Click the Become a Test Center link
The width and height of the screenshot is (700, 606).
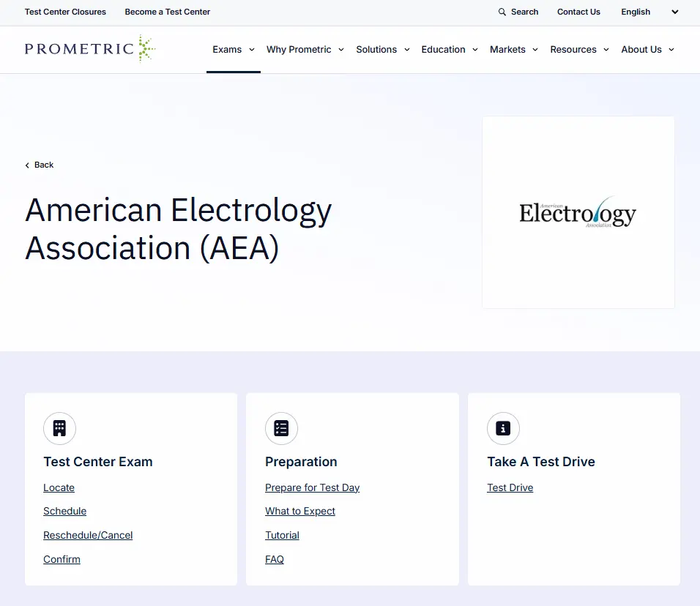point(168,12)
